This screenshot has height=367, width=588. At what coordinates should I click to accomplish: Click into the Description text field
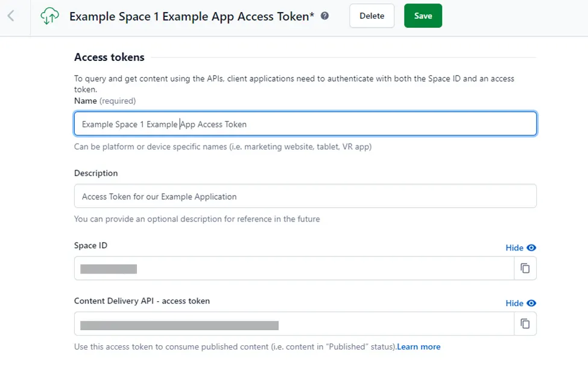click(305, 196)
